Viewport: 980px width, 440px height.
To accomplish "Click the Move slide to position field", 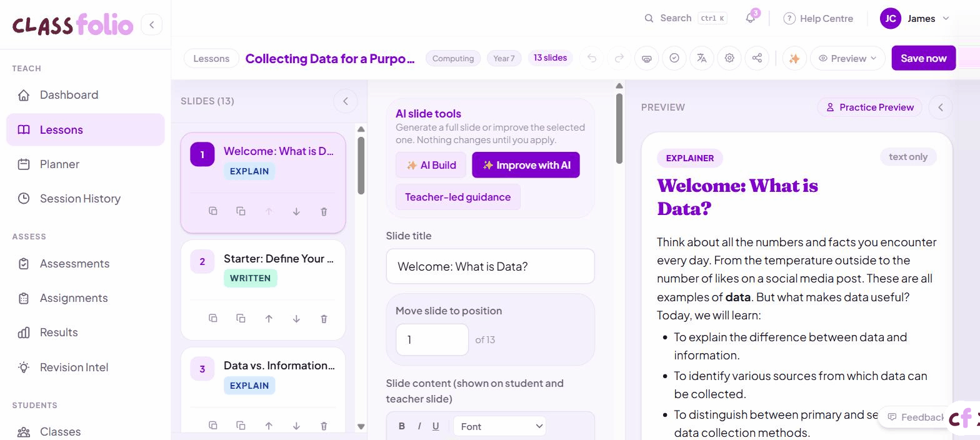I will tap(432, 339).
